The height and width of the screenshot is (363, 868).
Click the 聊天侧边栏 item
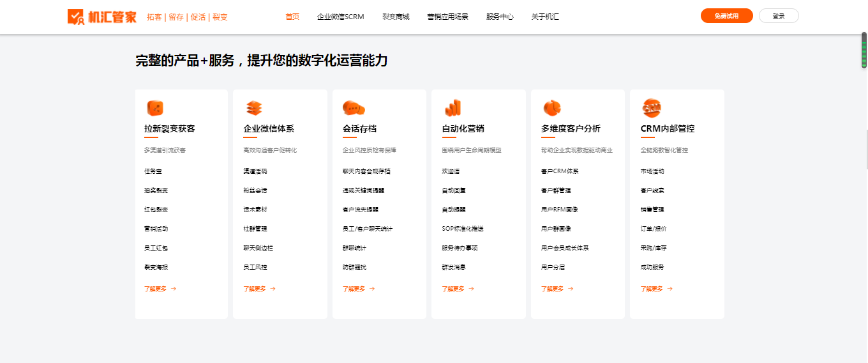[x=258, y=248]
